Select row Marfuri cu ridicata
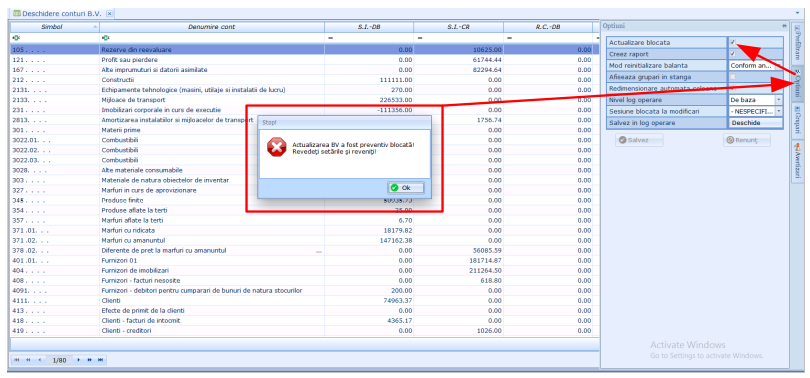Viewport: 810px width, 378px height. [x=304, y=230]
